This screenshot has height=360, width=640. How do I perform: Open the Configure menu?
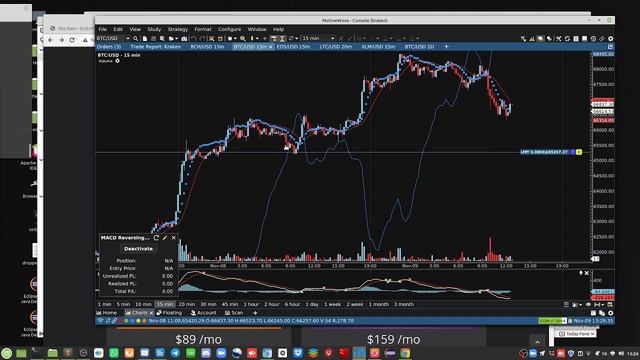click(229, 29)
